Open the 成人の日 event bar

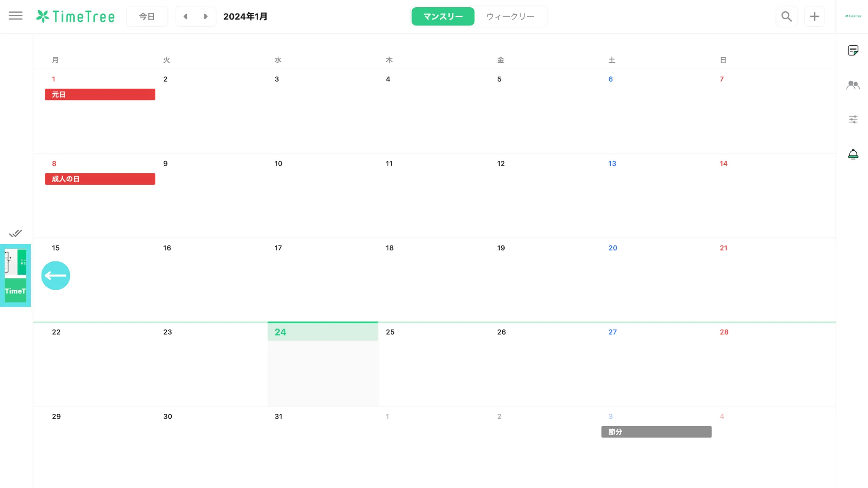[x=100, y=179]
